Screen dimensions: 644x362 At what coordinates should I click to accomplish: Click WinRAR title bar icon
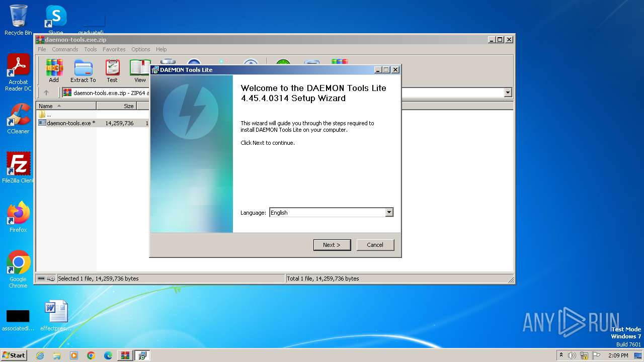[x=40, y=40]
